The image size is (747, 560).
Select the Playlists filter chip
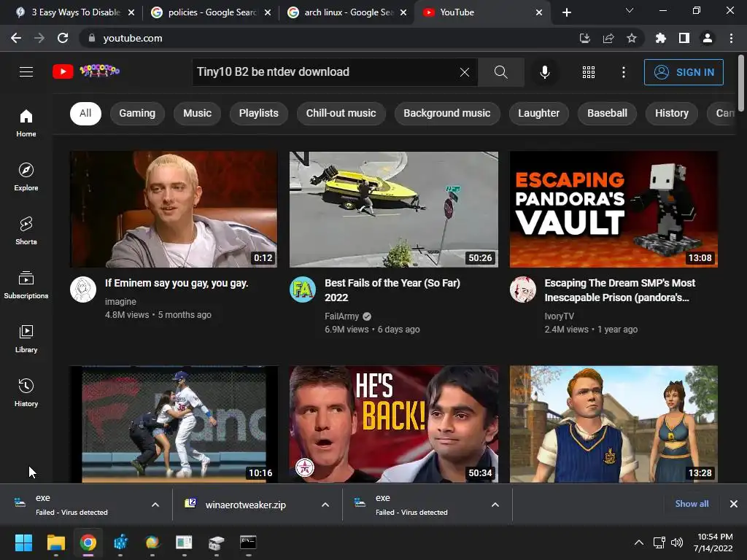[x=259, y=113]
